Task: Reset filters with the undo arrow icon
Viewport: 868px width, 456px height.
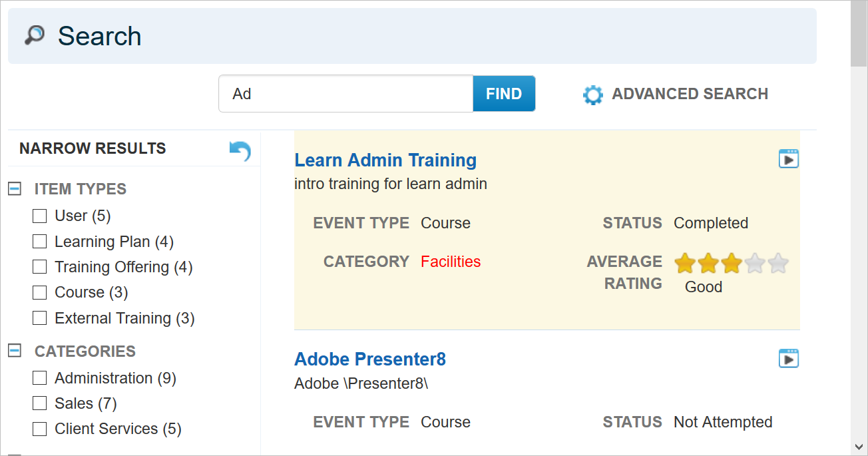Action: (238, 150)
